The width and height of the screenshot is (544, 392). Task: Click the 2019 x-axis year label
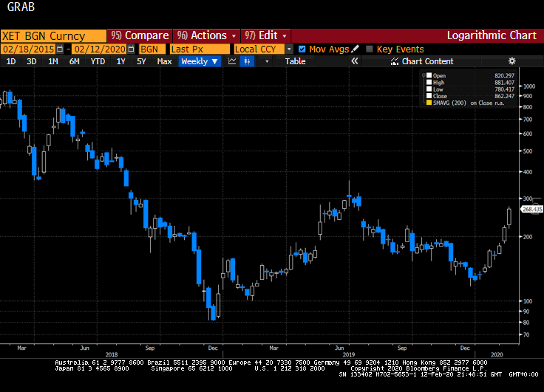349,354
